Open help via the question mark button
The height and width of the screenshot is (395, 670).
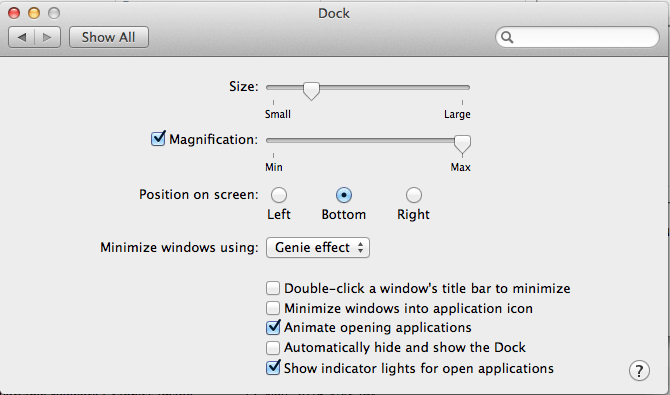click(x=639, y=371)
